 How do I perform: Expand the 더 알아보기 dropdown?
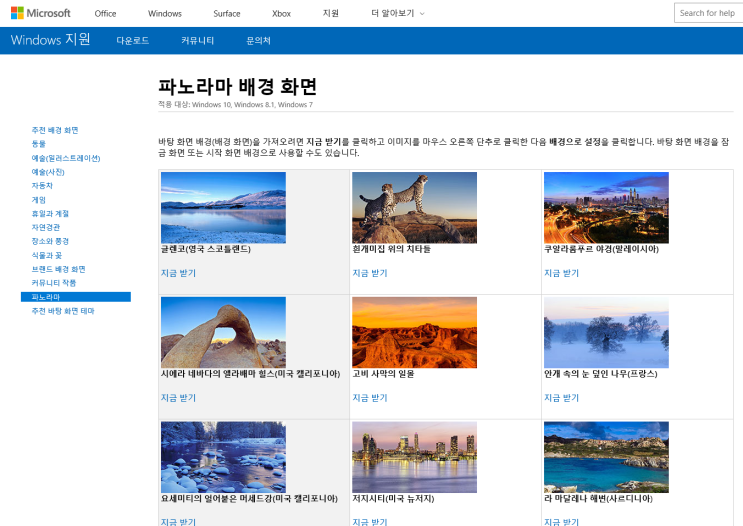398,13
